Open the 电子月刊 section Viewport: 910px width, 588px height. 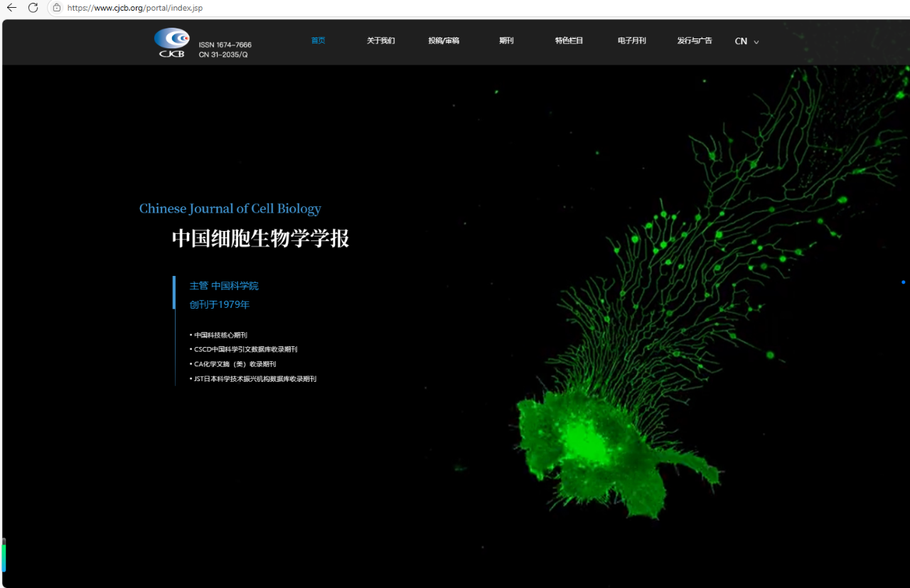point(631,41)
